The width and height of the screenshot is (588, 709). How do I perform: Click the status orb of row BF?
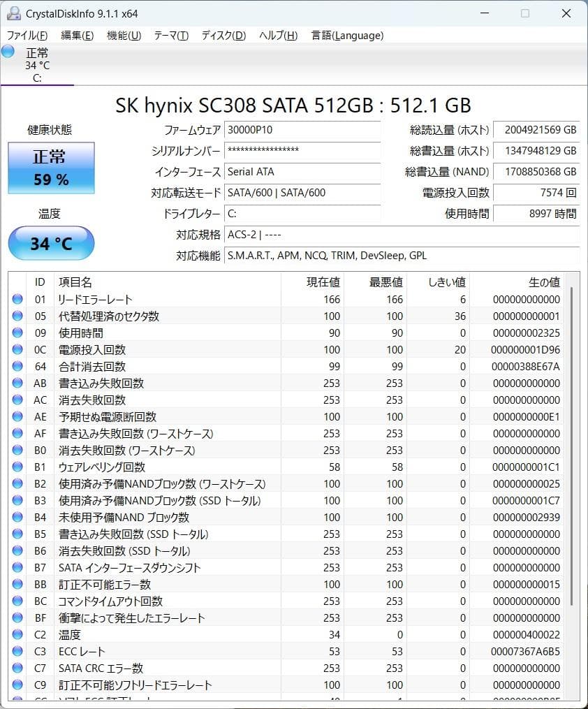[x=17, y=617]
